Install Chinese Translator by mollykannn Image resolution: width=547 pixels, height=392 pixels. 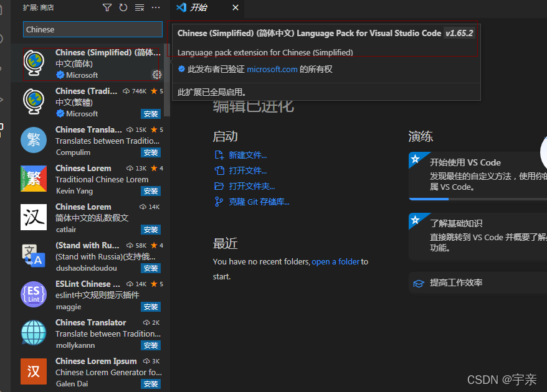point(151,346)
